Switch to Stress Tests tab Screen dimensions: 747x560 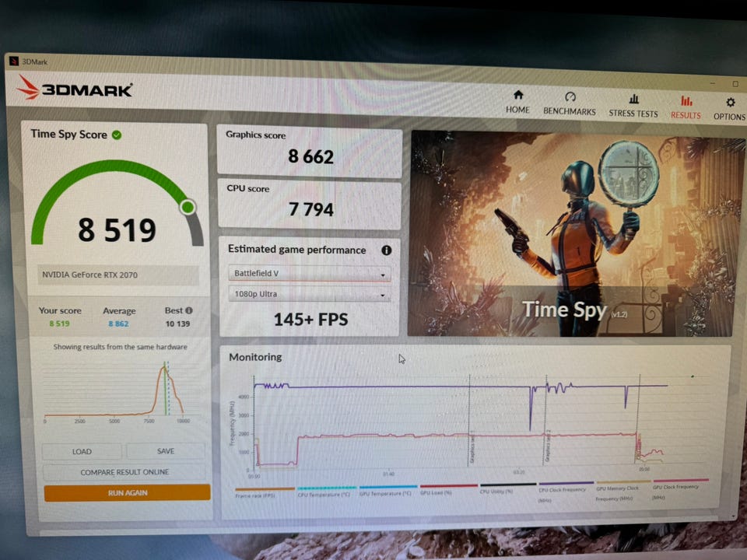(x=633, y=106)
